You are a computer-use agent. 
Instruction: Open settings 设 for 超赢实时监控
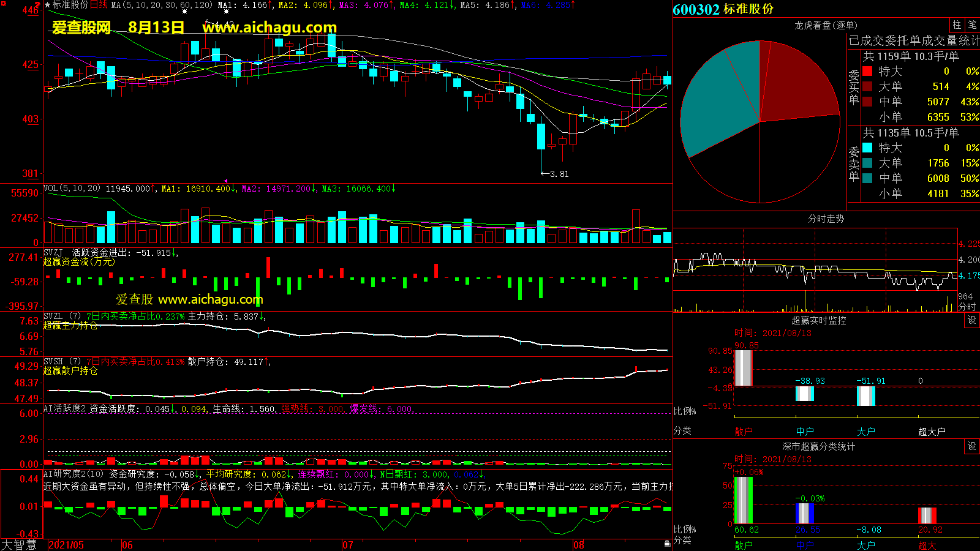(971, 320)
